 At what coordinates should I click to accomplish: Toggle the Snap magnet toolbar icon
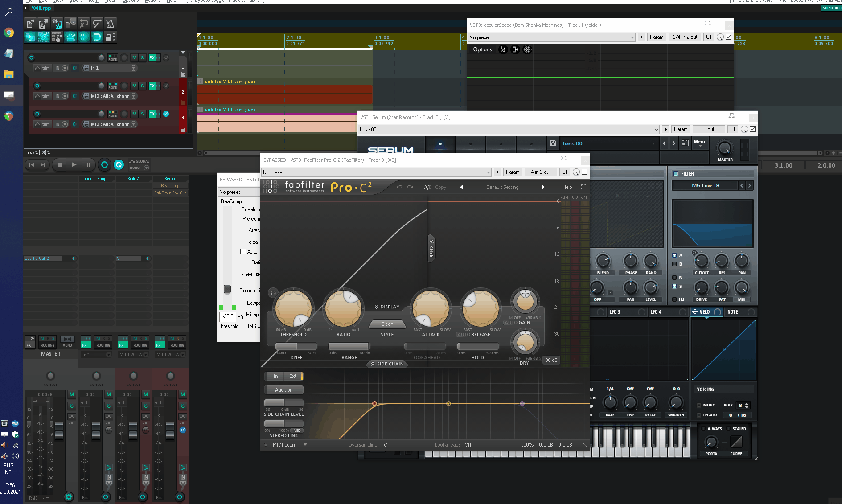(x=97, y=37)
